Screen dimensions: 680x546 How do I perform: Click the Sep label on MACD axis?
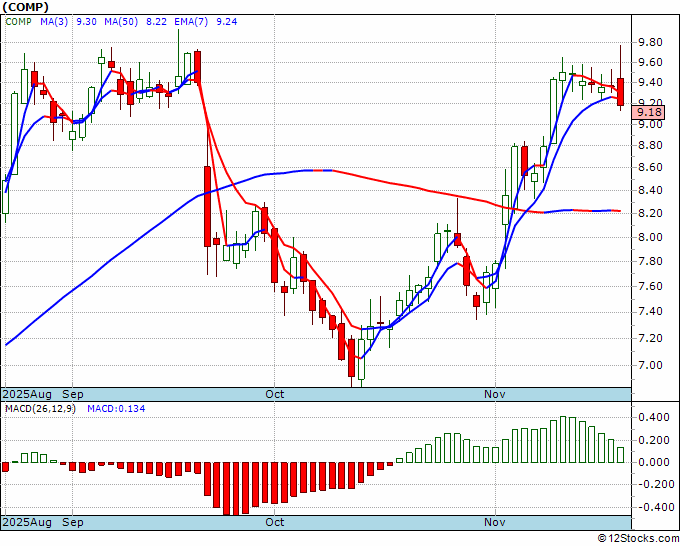coord(73,522)
